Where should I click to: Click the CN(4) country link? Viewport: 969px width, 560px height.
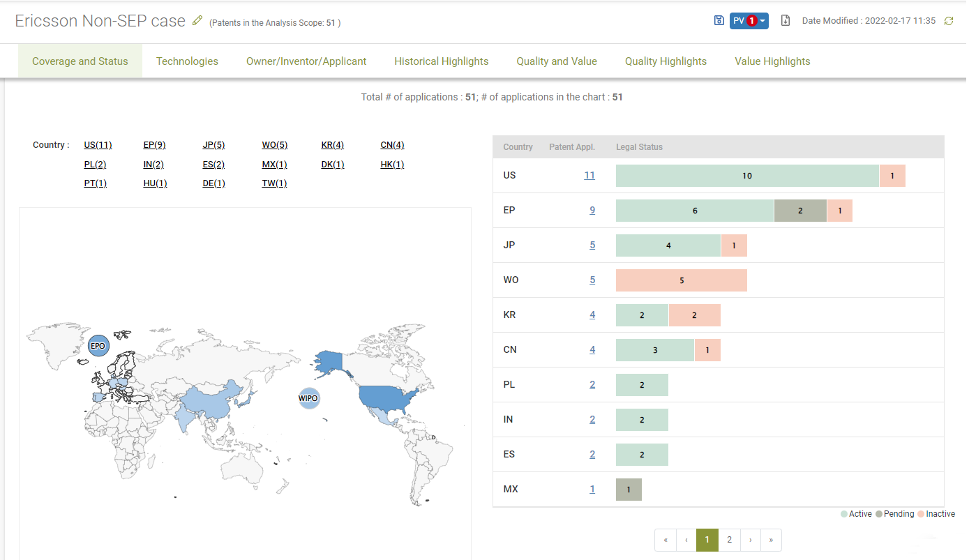coord(392,145)
